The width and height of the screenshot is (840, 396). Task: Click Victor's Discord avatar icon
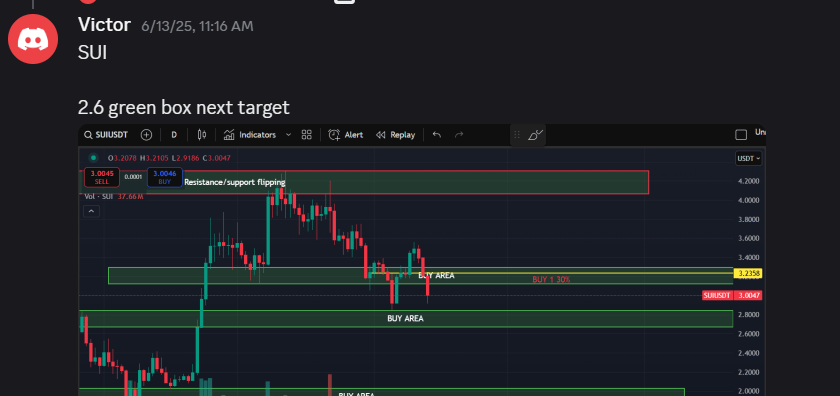(33, 39)
